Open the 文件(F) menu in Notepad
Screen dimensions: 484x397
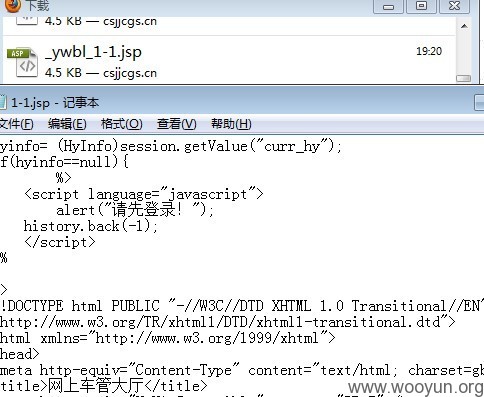tap(16, 124)
